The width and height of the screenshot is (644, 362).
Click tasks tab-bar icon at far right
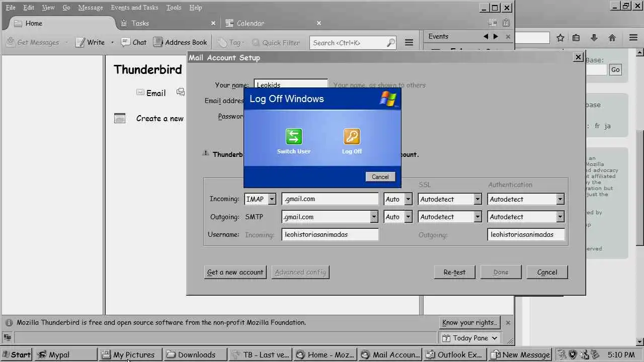point(506,23)
